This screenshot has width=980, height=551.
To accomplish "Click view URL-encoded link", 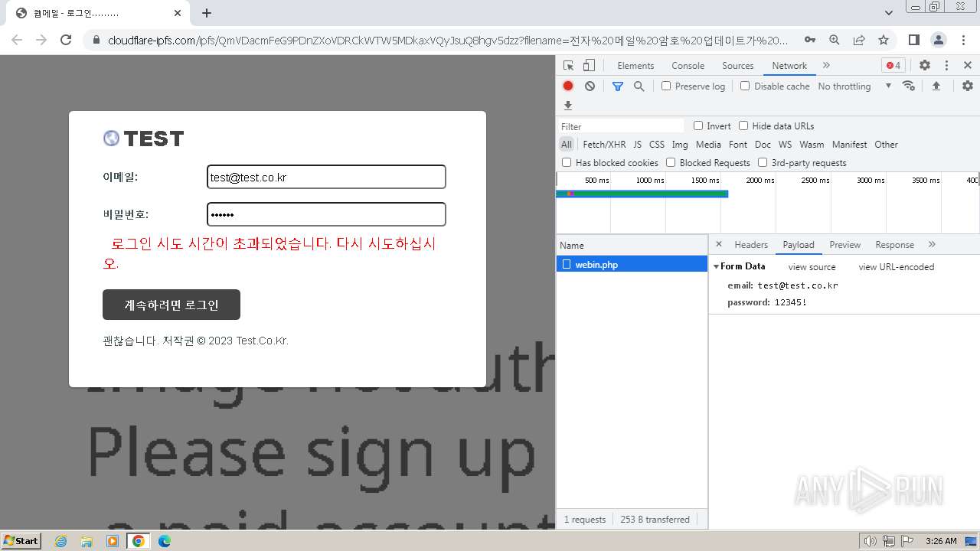I will click(x=896, y=267).
